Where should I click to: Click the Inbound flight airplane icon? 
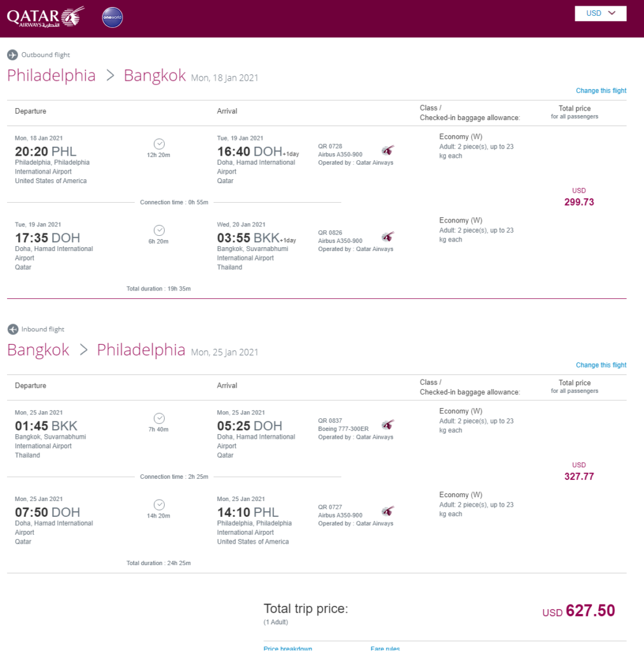pyautogui.click(x=13, y=329)
